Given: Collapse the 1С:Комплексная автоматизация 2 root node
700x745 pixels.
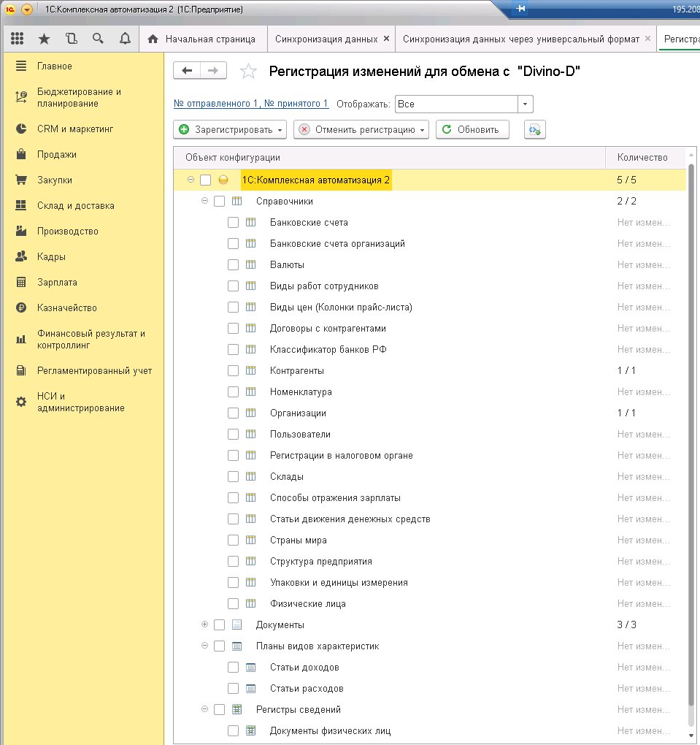Looking at the screenshot, I should pos(191,180).
